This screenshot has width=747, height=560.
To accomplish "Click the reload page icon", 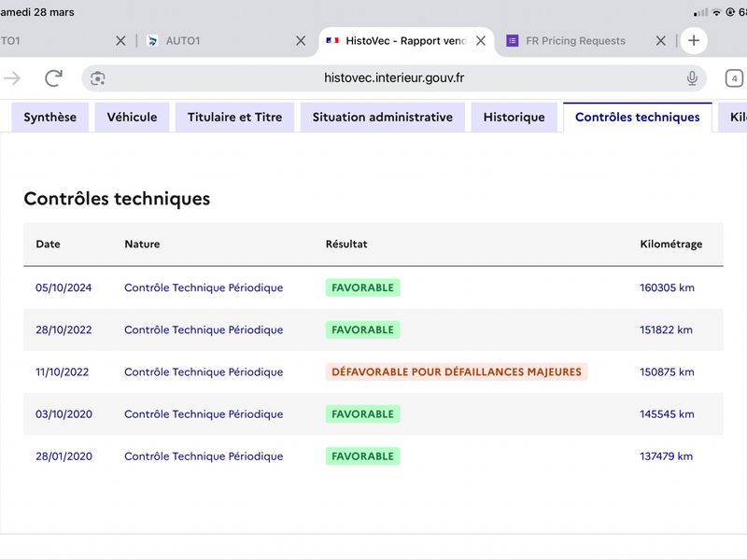I will coord(54,78).
